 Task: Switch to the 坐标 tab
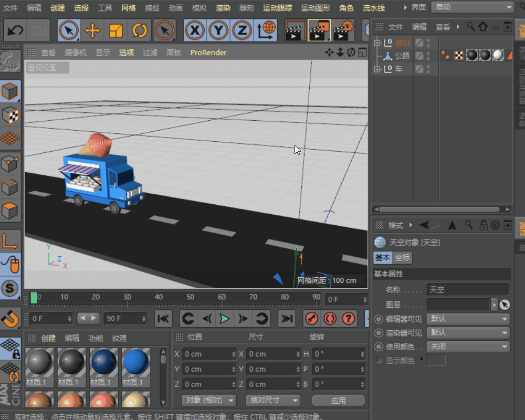pyautogui.click(x=403, y=258)
